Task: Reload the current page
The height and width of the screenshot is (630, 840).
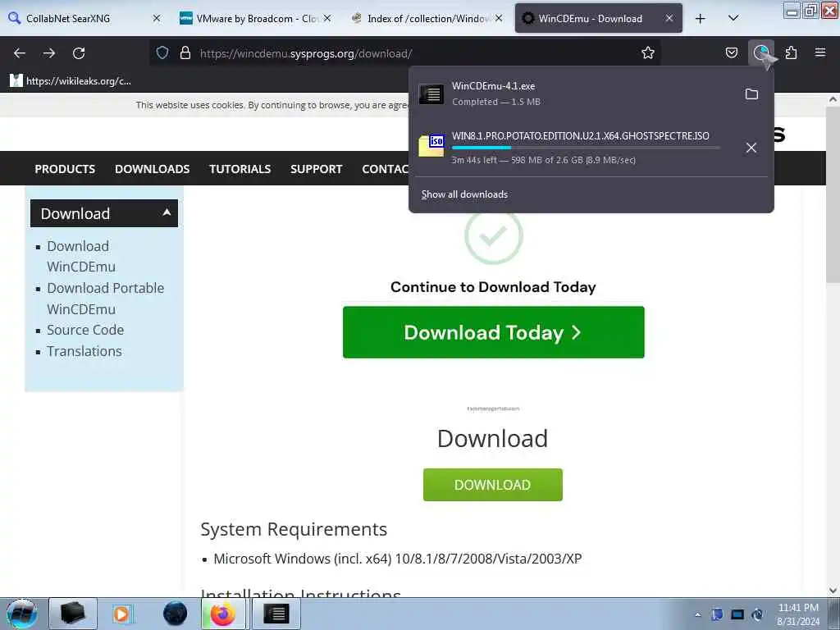Action: [x=79, y=53]
